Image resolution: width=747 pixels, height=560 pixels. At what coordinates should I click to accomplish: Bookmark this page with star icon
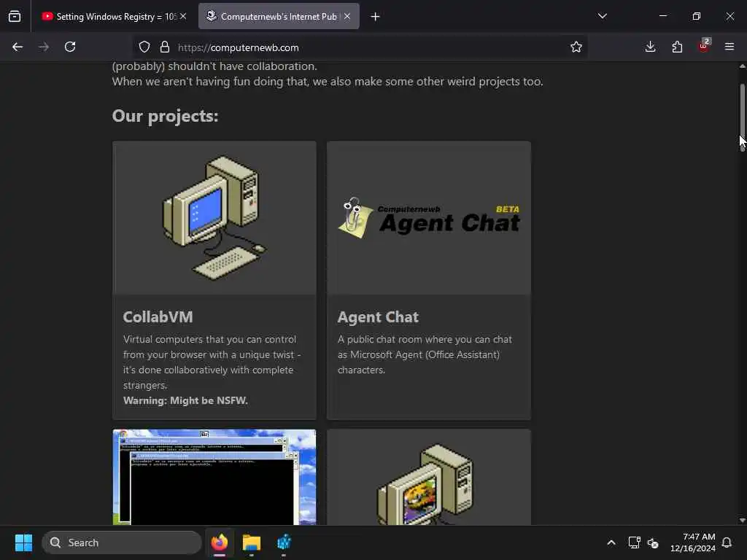[x=576, y=47]
